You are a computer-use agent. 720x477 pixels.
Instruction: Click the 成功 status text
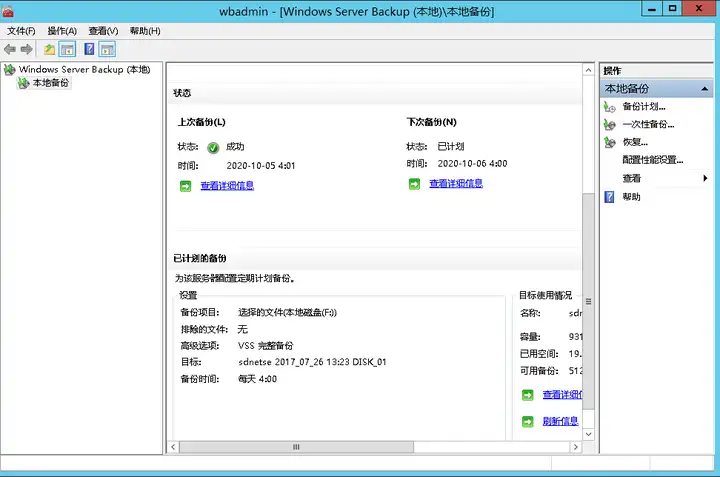tap(235, 146)
